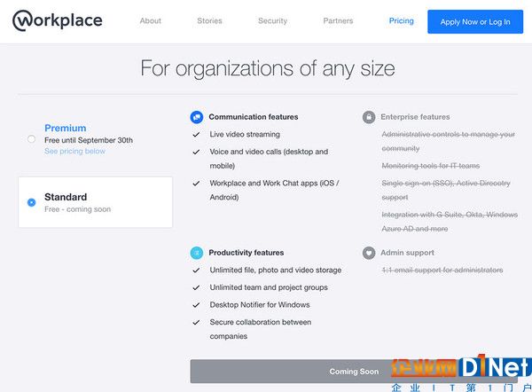
Task: Click struck-through 'Administrative controls' text
Action: (x=448, y=141)
